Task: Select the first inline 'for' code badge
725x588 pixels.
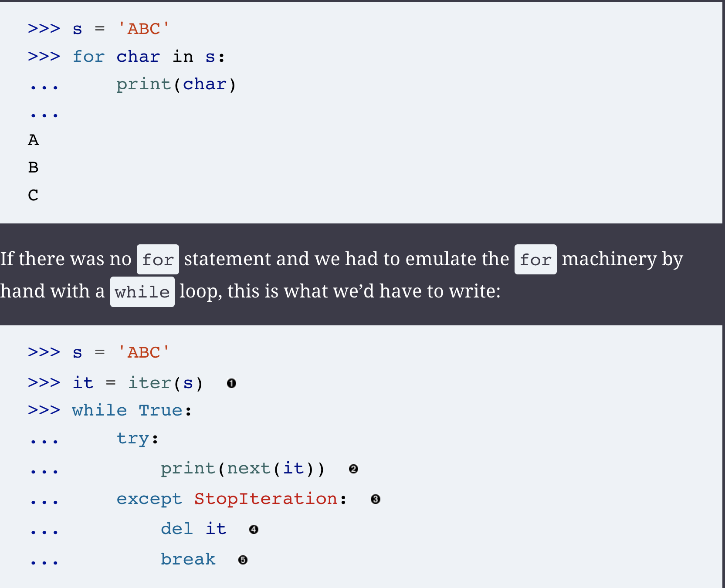Action: pos(158,259)
